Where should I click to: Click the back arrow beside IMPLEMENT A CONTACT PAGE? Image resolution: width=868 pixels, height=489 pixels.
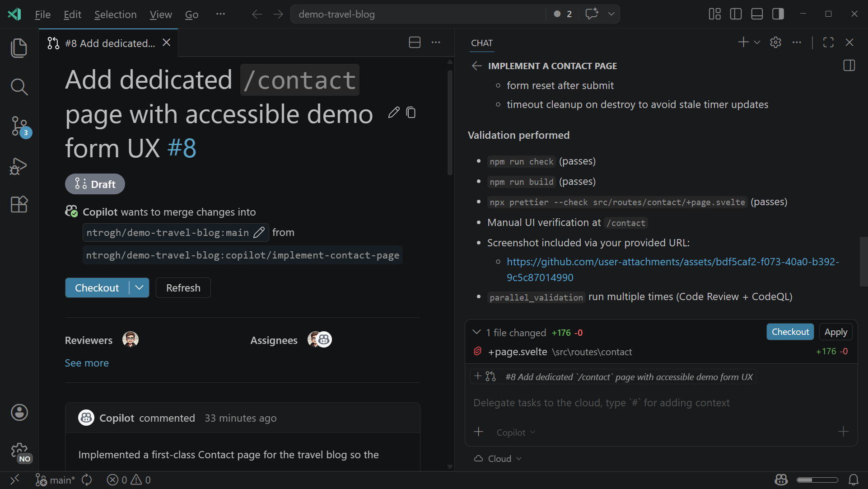click(x=476, y=66)
